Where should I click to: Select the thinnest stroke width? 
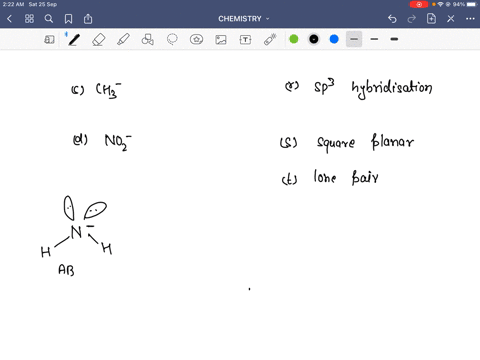point(354,39)
